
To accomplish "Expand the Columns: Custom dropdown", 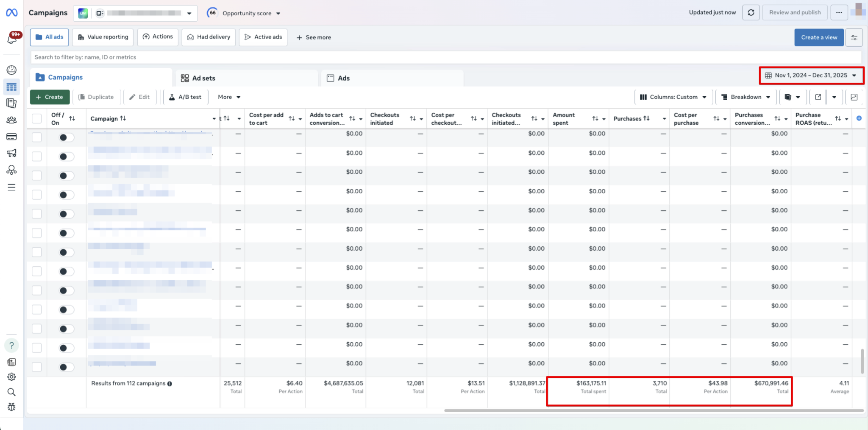I will (x=673, y=97).
